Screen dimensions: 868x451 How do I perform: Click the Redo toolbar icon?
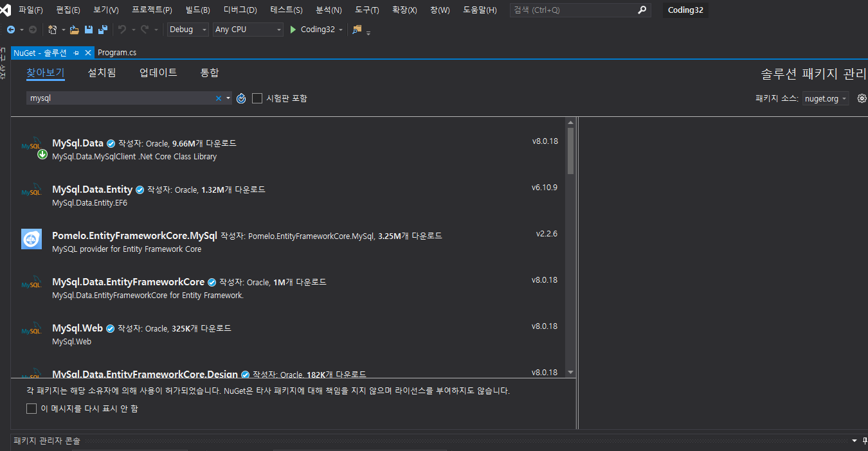click(145, 30)
